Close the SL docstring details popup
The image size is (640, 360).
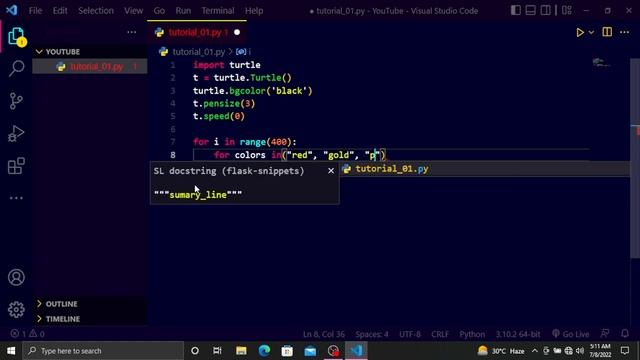331,171
